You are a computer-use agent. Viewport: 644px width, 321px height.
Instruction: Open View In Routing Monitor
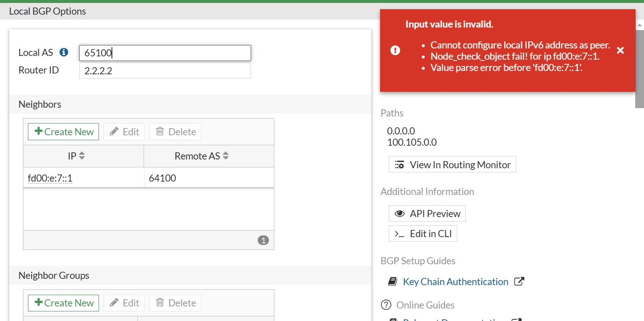452,164
